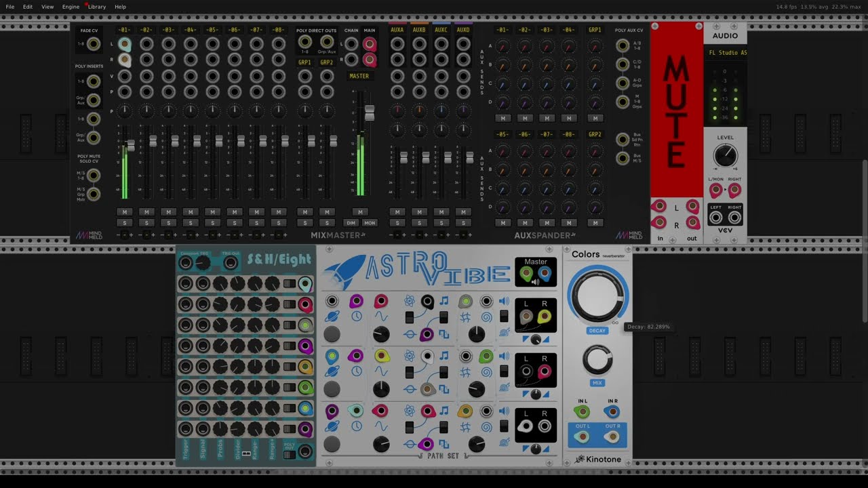Click the Kinotone logo on Colors
868x488 pixels.
click(x=597, y=459)
